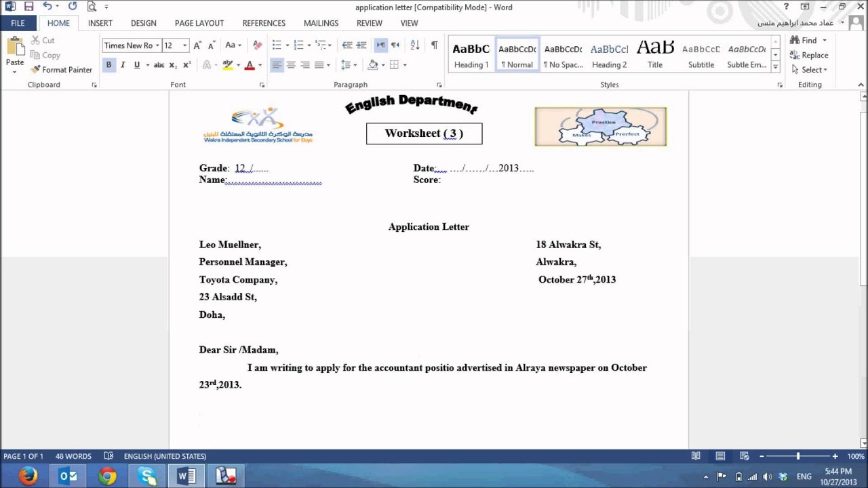This screenshot has height=488, width=868.
Task: Switch to the REFERENCES tab
Action: point(264,23)
